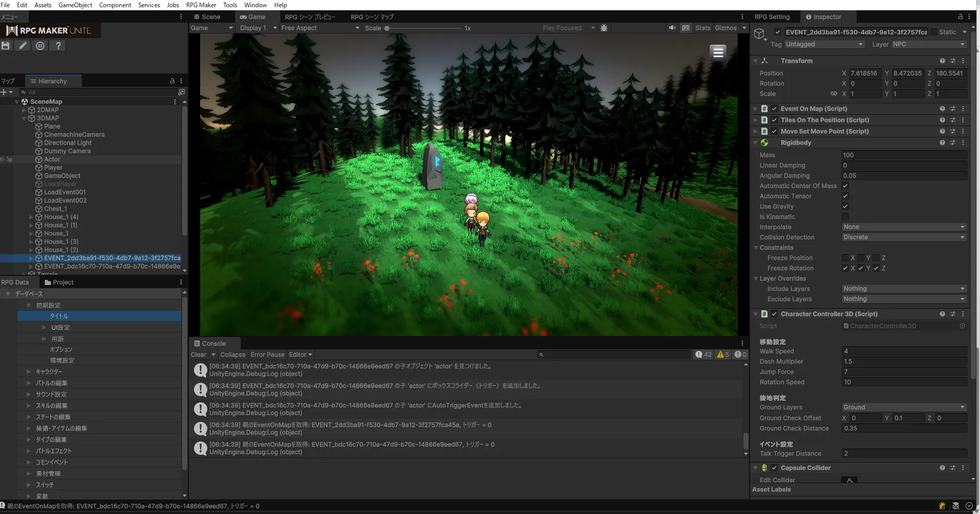The height and width of the screenshot is (514, 980).
Task: Uncheck the Use Gravity checkbox
Action: (845, 206)
